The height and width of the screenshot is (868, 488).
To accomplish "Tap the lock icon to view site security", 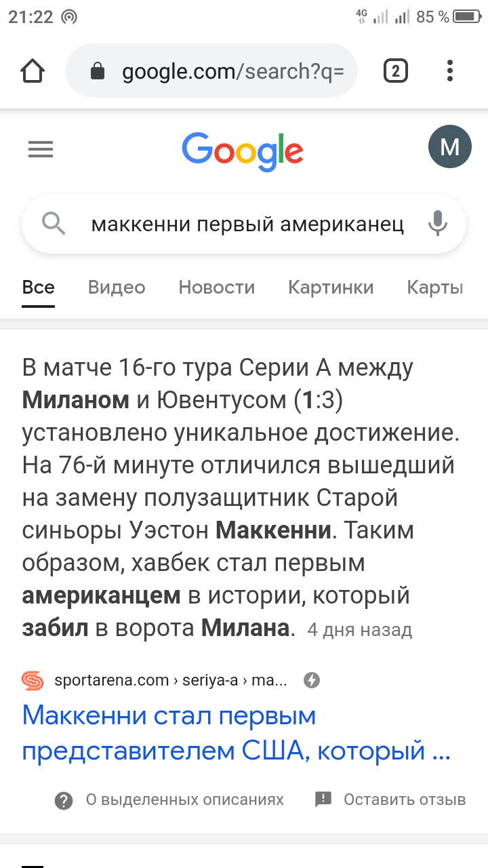I will tap(99, 71).
